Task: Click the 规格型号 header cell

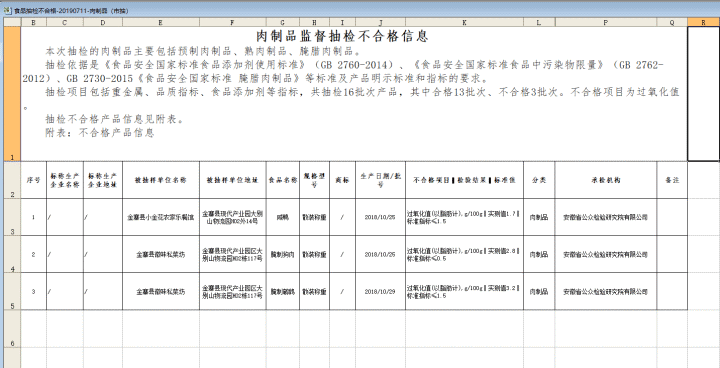Action: coord(315,180)
